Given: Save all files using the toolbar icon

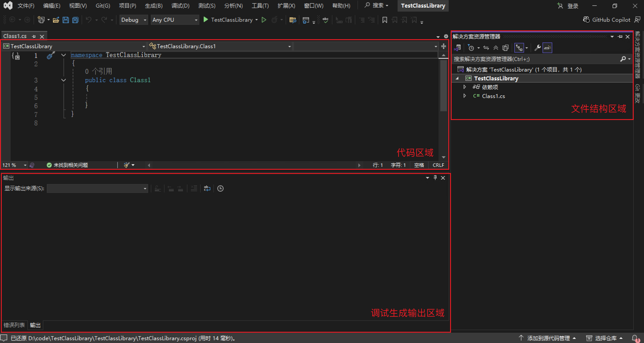Looking at the screenshot, I should click(75, 20).
